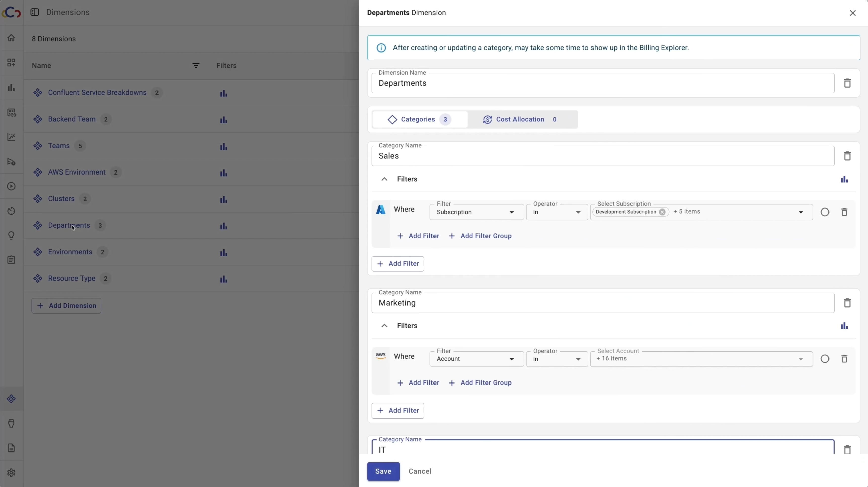
Task: Toggle the circle next to the Account filter
Action: (824, 359)
